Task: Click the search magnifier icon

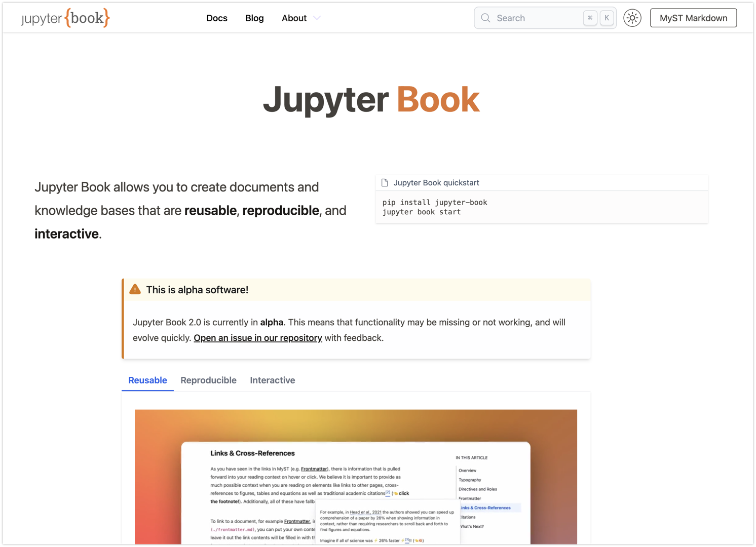Action: coord(485,18)
